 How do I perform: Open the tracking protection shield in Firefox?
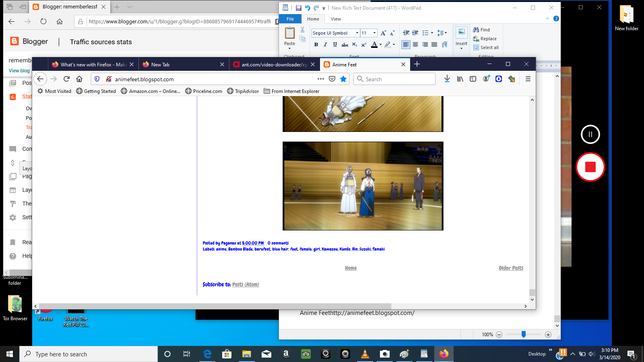[x=97, y=79]
